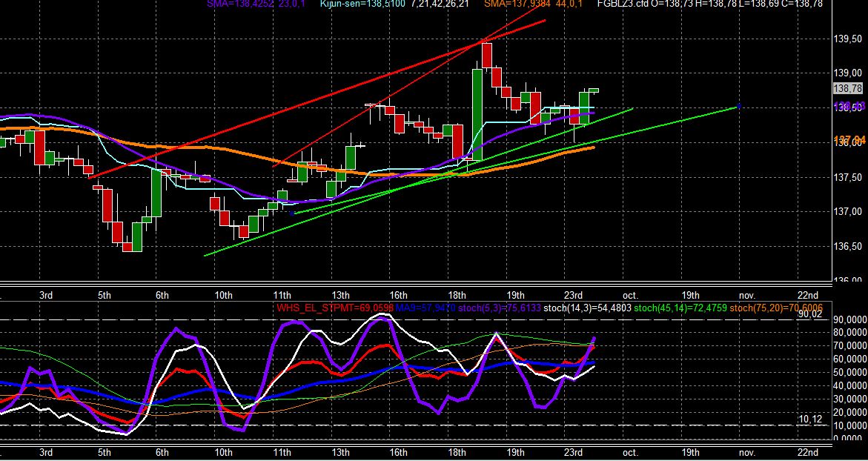Click the 22nd label on price chart axis
This screenshot has width=868, height=461.
click(x=808, y=295)
